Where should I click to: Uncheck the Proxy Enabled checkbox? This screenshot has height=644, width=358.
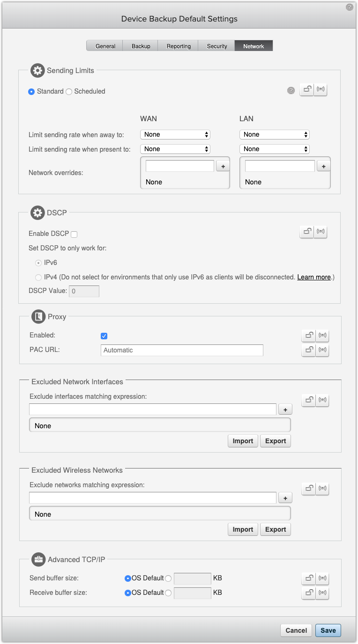[x=104, y=336]
